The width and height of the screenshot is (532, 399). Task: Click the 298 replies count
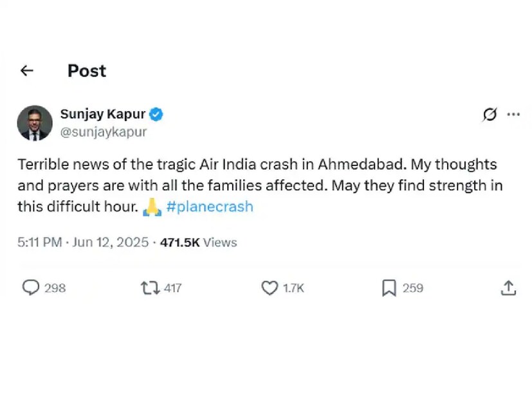[55, 288]
